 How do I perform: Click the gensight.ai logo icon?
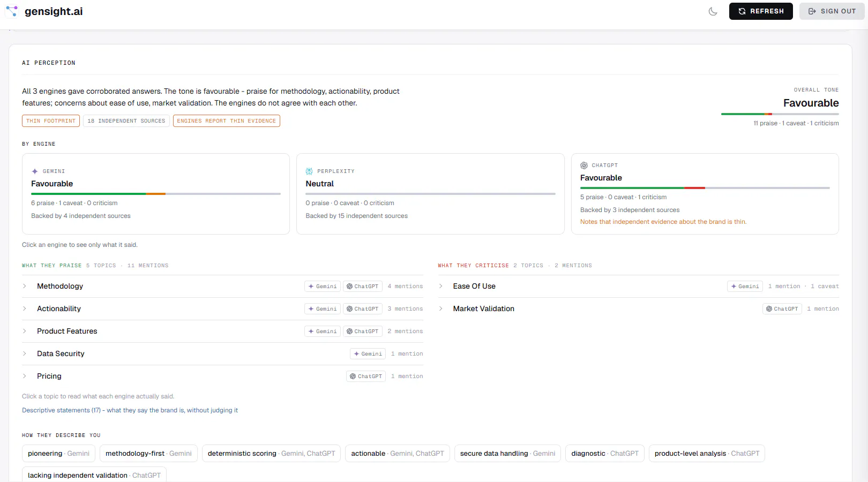pos(12,11)
